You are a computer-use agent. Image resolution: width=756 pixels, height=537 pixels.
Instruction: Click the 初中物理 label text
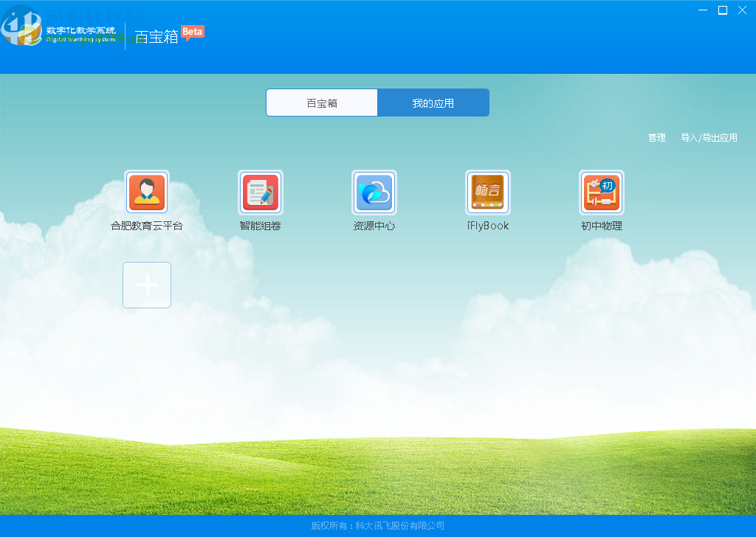602,226
